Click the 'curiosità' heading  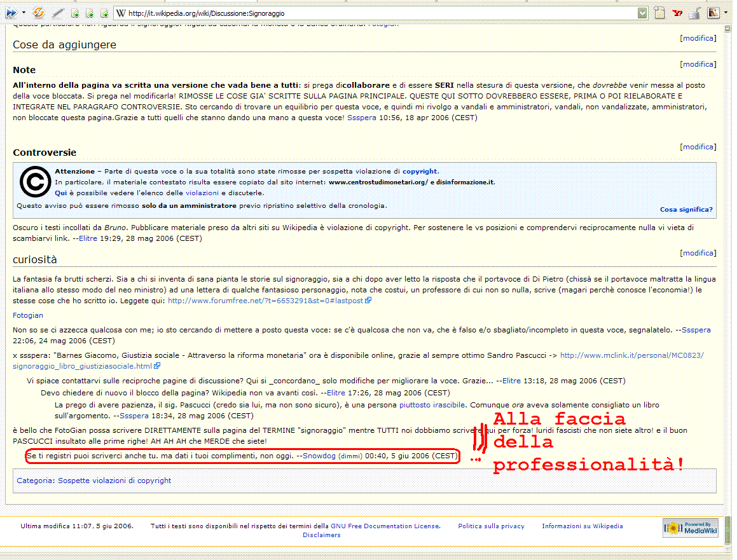click(x=35, y=259)
